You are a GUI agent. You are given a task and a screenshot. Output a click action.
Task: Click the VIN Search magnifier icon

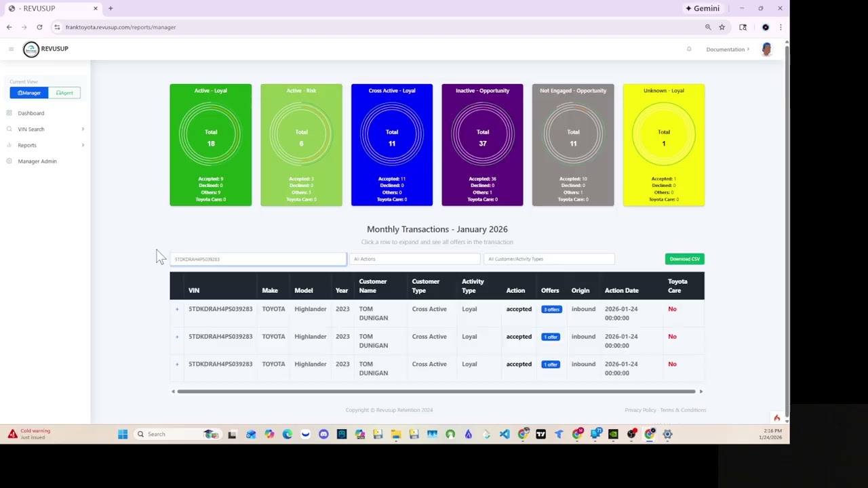pos(9,129)
